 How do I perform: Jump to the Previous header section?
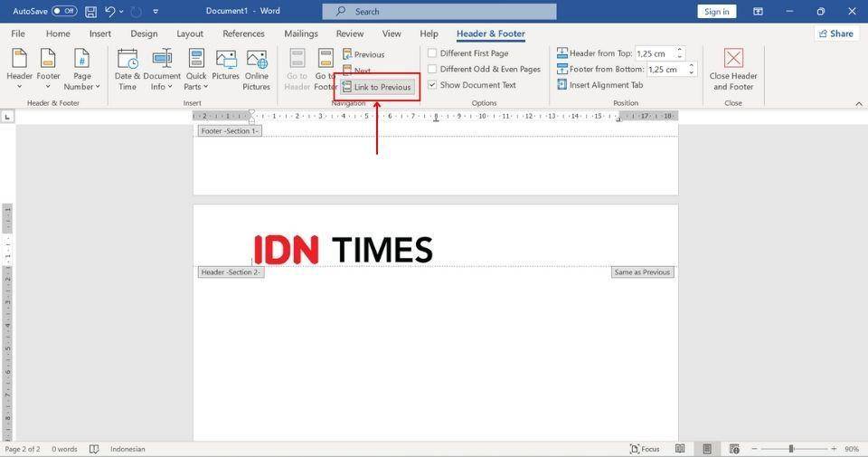tap(363, 54)
